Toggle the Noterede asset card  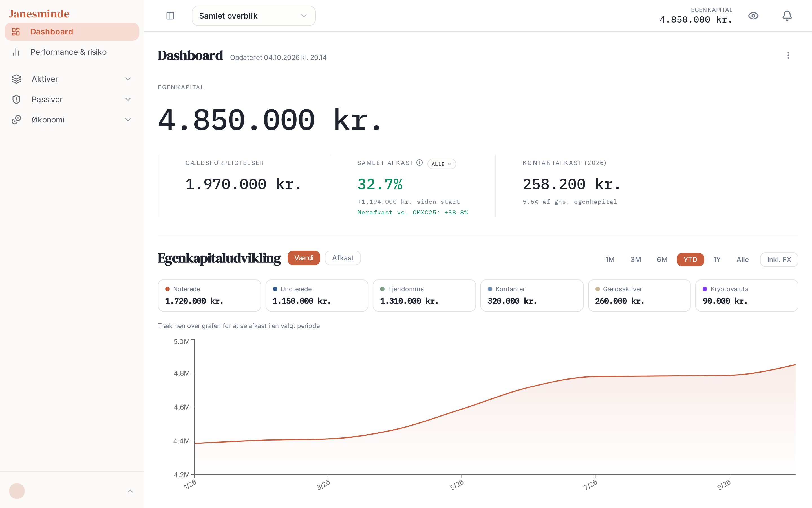209,295
